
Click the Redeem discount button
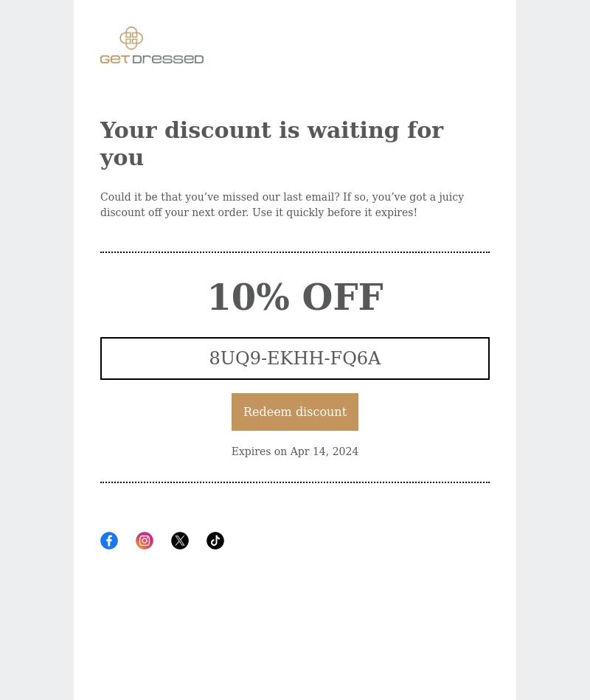294,412
